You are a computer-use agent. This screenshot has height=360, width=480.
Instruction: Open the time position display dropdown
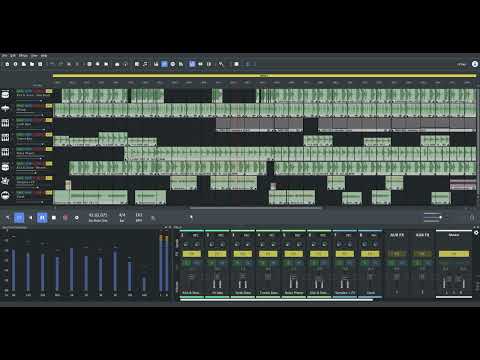[x=98, y=218]
